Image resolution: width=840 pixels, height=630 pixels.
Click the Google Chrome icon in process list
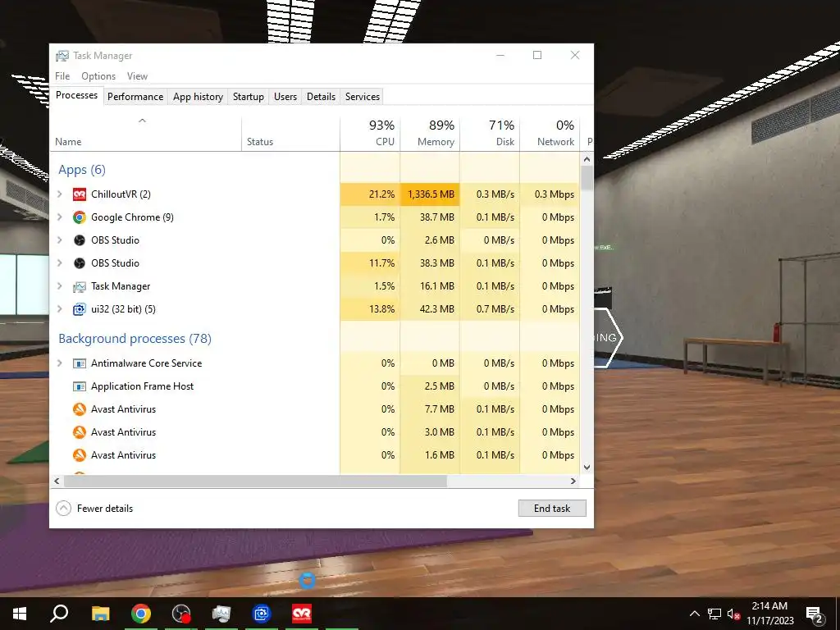pos(80,217)
